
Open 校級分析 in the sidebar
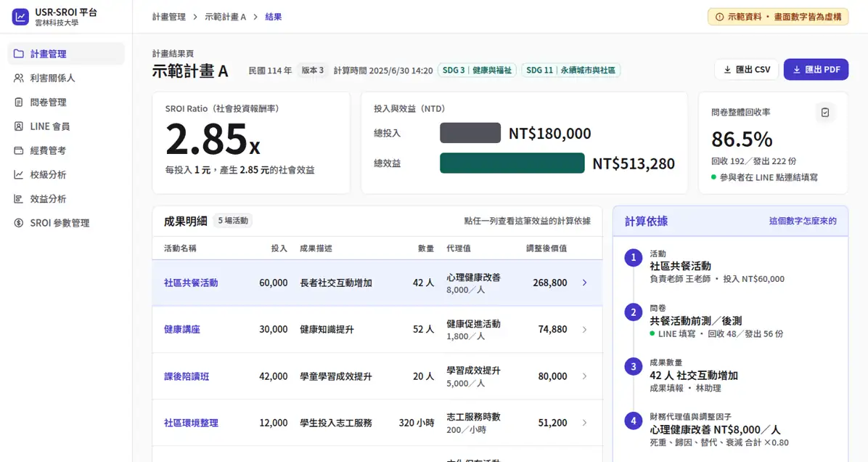click(x=66, y=174)
